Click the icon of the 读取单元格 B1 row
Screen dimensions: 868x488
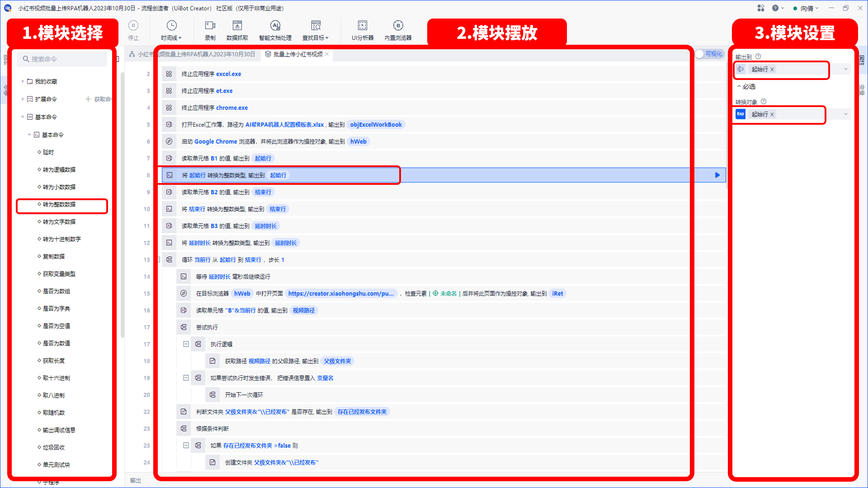[169, 158]
